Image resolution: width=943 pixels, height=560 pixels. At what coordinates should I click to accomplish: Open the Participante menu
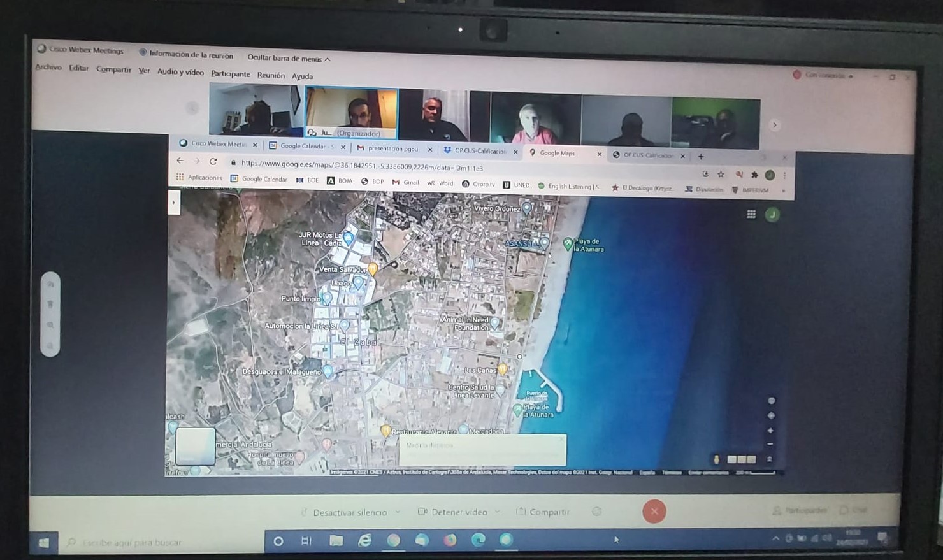(x=230, y=73)
